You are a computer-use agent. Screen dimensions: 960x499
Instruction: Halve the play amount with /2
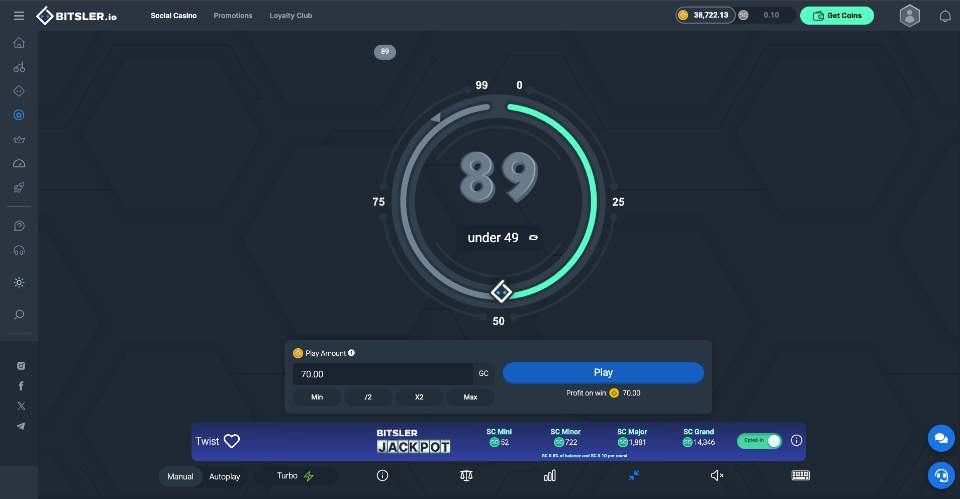[368, 397]
